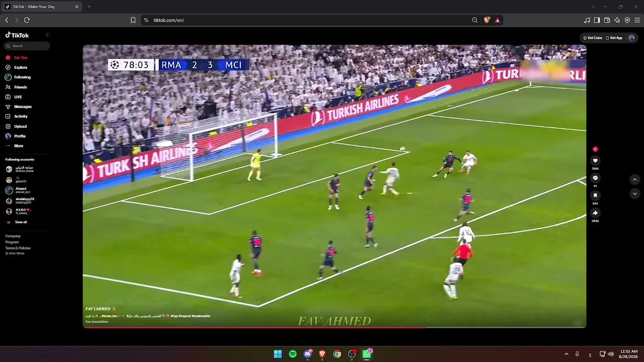
Task: Open the Leo AI sparkle icon
Action: [617, 20]
